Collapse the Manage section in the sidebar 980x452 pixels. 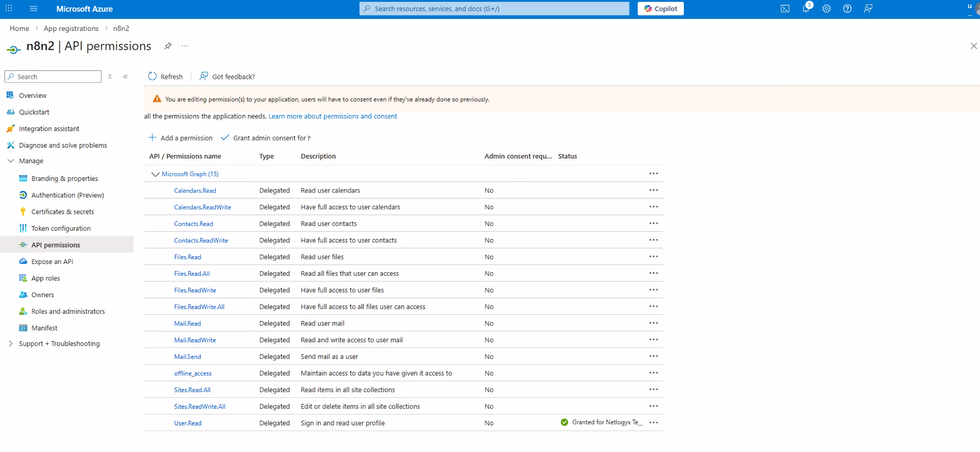11,161
